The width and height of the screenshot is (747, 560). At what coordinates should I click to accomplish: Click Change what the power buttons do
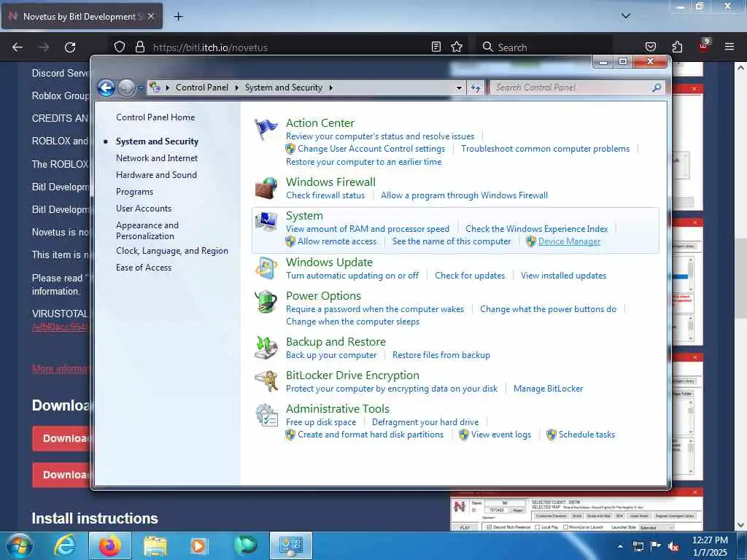click(x=549, y=309)
